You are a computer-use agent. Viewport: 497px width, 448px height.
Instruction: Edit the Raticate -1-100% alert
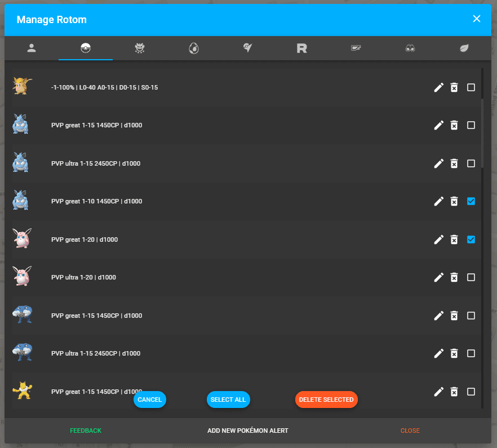coord(438,87)
